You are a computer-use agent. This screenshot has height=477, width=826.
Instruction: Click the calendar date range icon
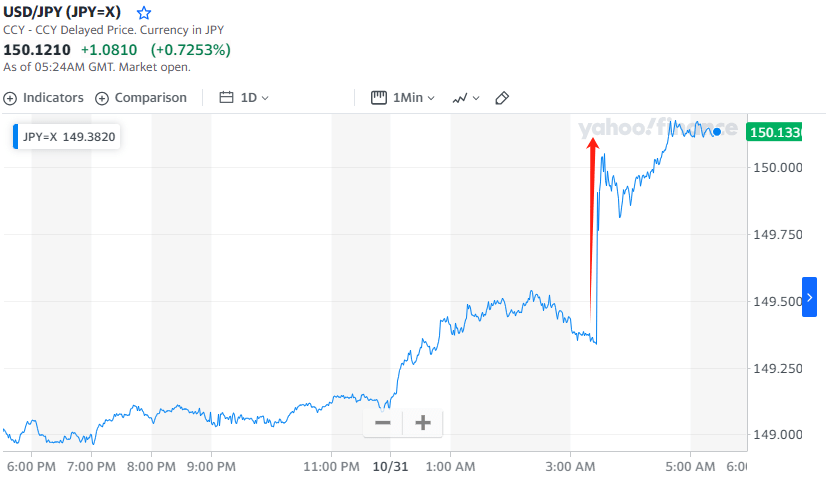(226, 98)
